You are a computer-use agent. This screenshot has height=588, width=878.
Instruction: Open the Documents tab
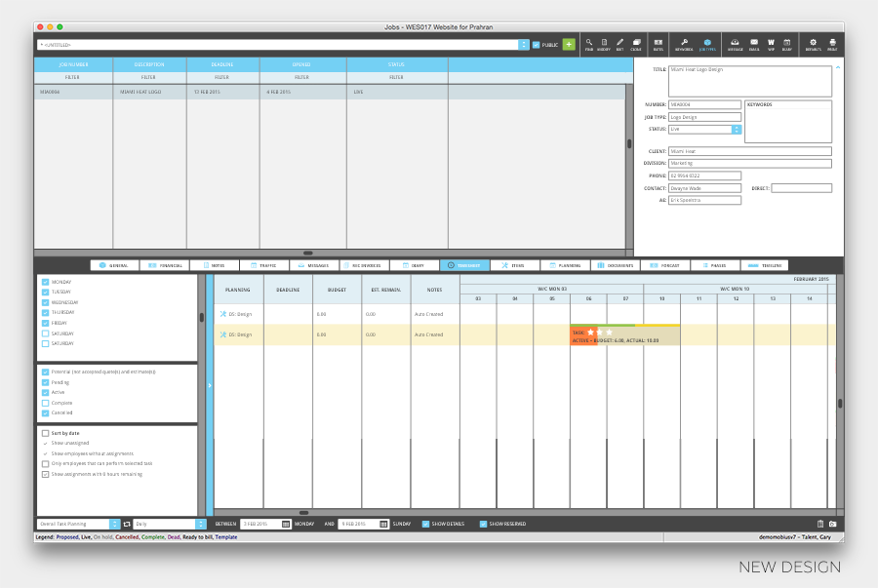click(x=615, y=265)
